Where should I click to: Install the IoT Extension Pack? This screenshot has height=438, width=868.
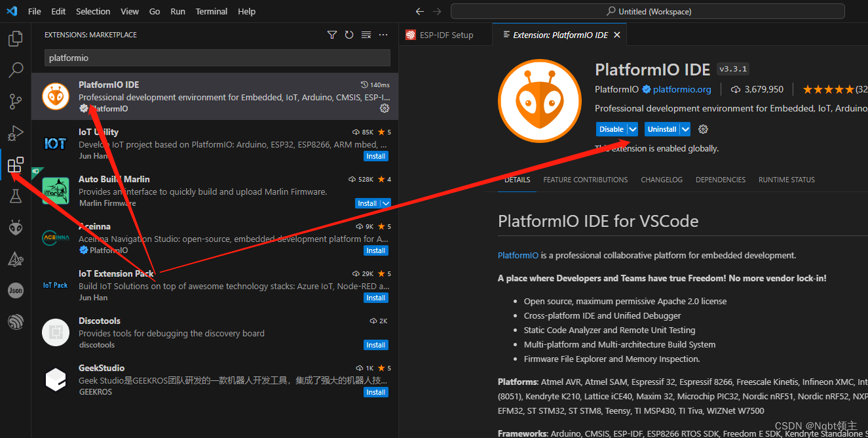(376, 298)
